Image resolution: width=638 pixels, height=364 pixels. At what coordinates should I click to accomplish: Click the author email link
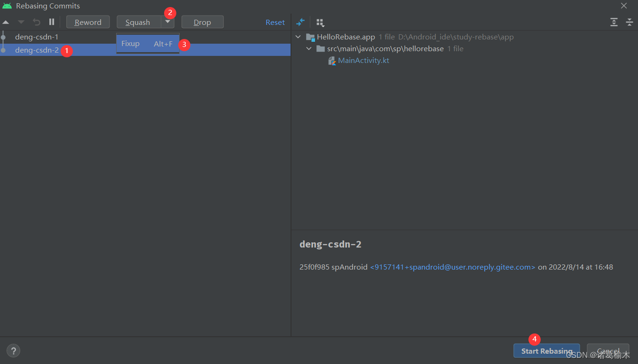click(452, 267)
